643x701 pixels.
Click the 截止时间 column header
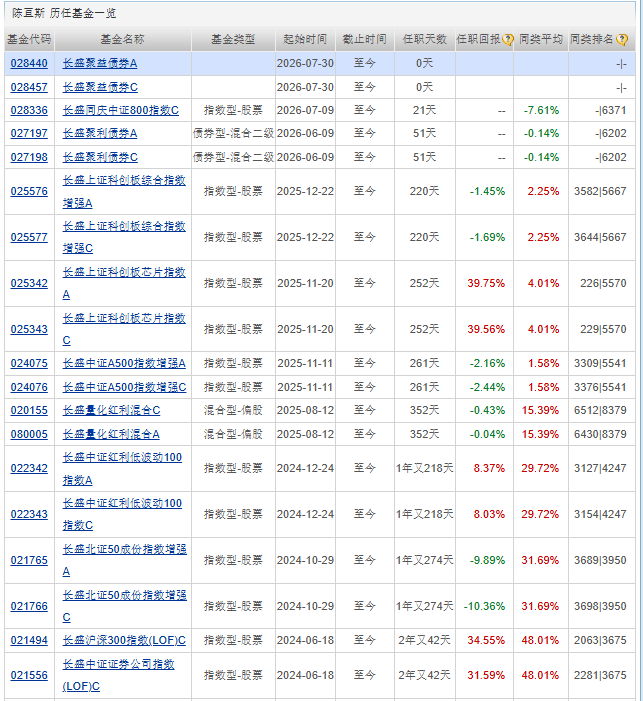pyautogui.click(x=364, y=39)
